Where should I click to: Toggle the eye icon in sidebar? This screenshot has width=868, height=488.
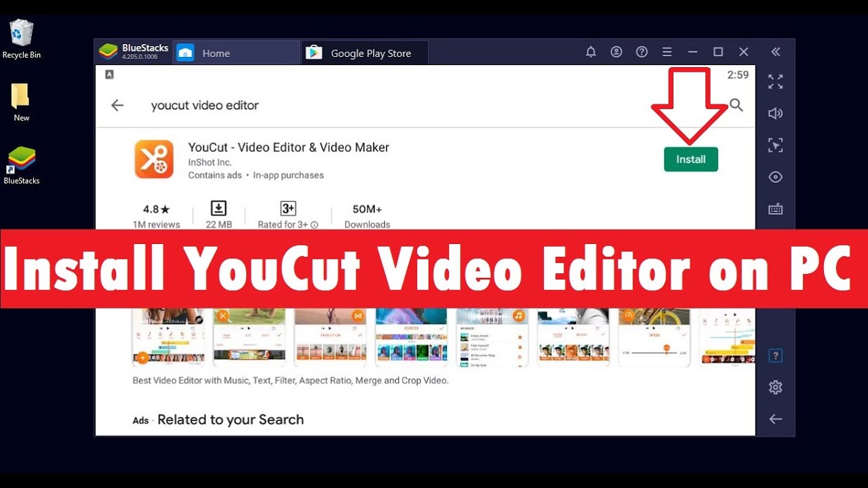(776, 177)
